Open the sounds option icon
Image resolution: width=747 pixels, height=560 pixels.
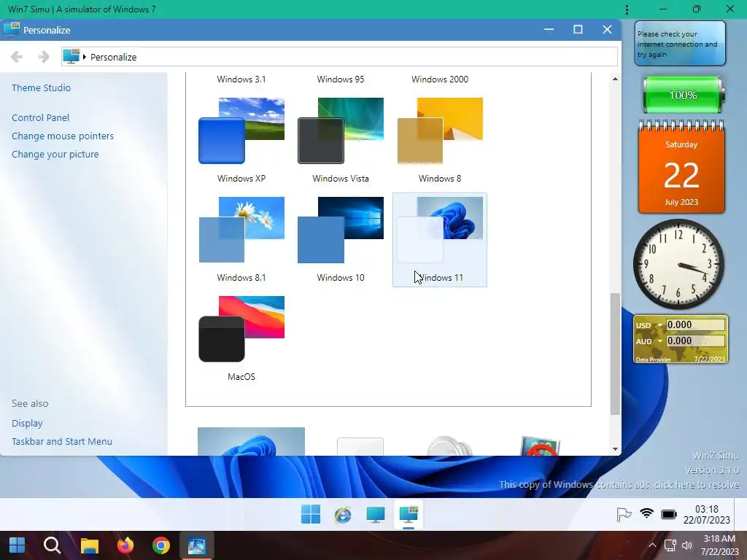coord(449,446)
